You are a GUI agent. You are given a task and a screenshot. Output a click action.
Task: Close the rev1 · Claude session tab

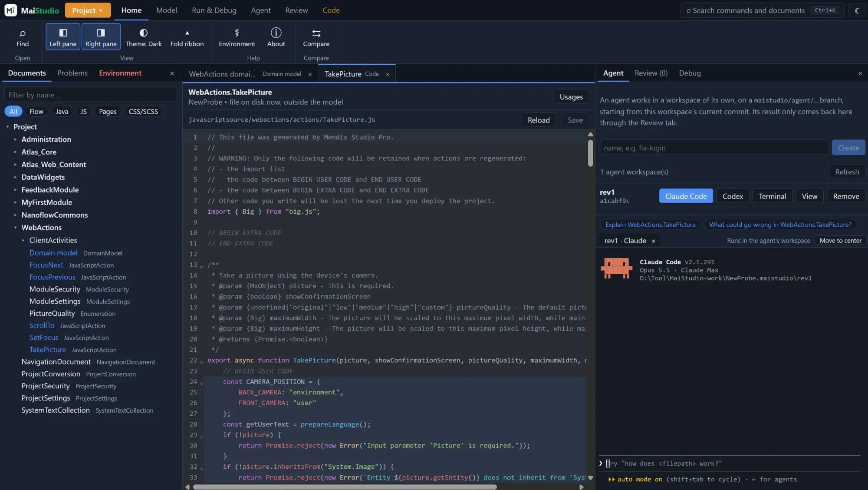pos(653,241)
